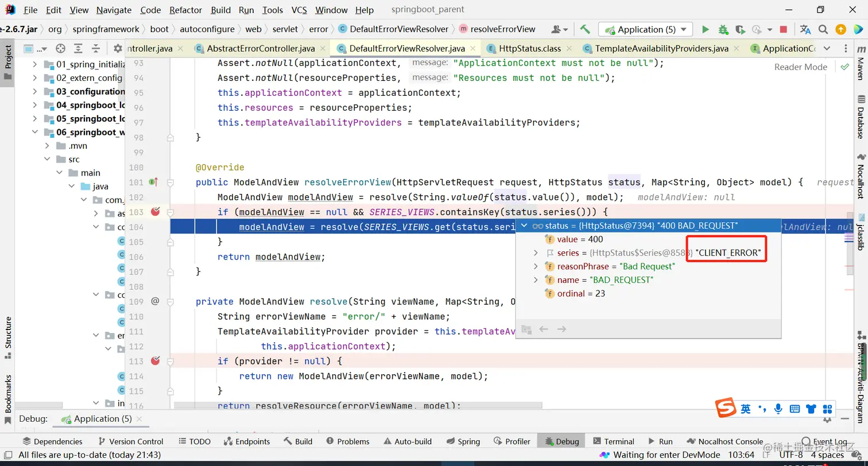Open the Database tool window
The image size is (868, 466).
[861, 117]
